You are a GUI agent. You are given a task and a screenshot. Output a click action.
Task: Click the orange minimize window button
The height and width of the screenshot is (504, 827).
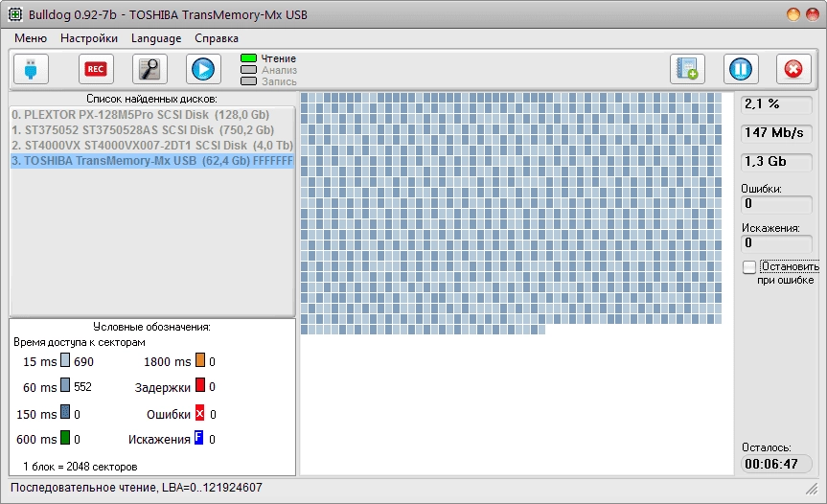793,14
